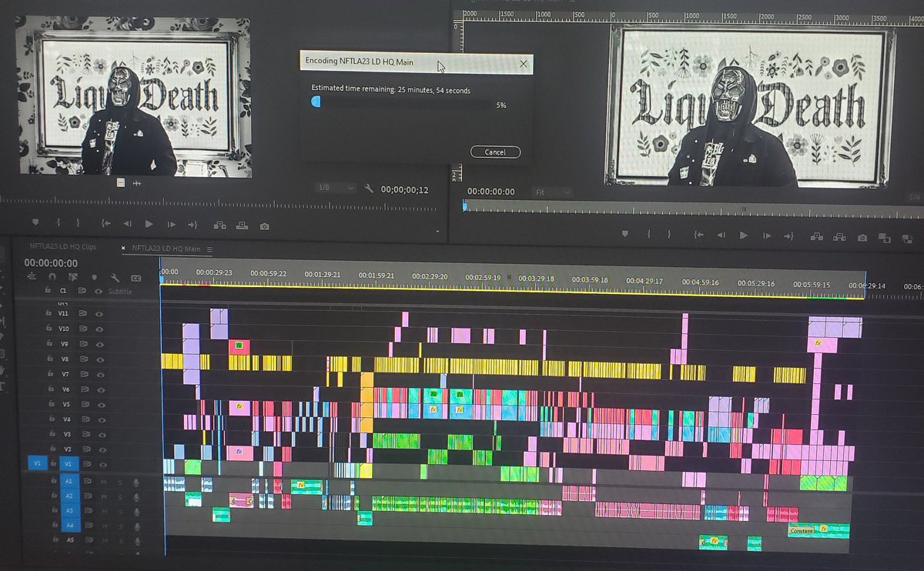Select the Constant transition clip on A4
924x571 pixels.
[x=801, y=530]
